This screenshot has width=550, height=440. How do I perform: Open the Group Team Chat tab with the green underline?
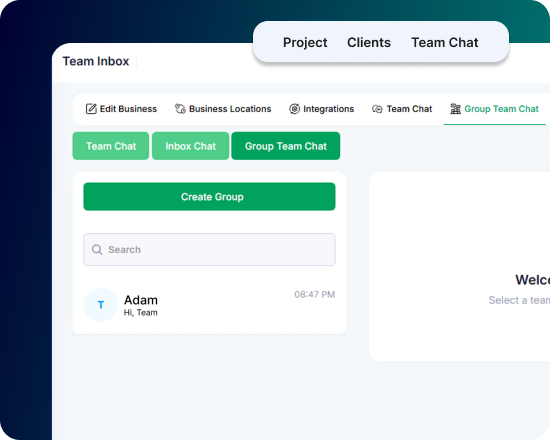494,109
